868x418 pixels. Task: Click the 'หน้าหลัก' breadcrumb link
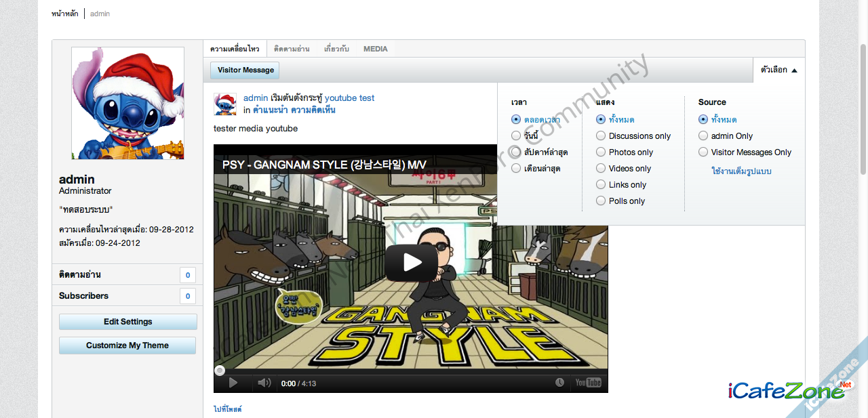coord(64,14)
